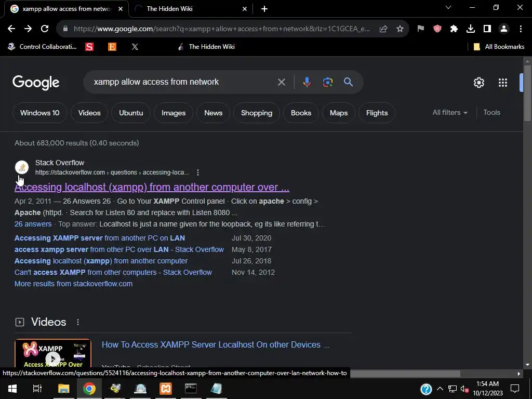Switch to Shopping results

click(257, 113)
